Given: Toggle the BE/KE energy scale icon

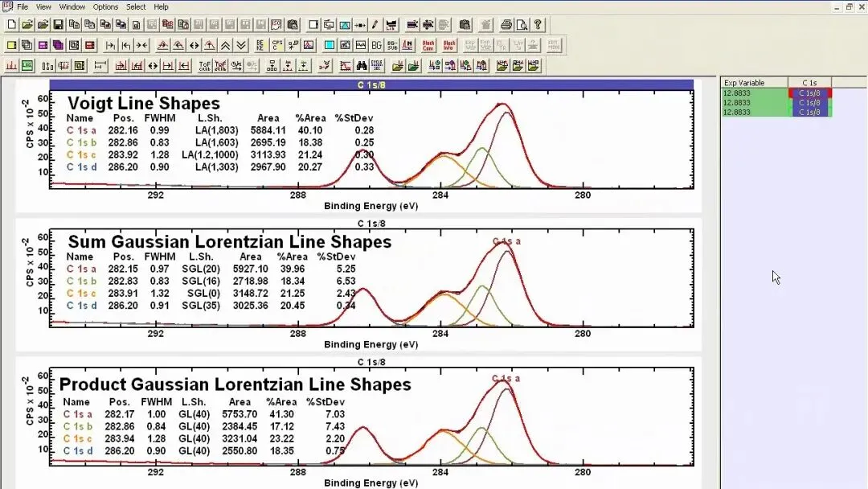Looking at the screenshot, I should pyautogui.click(x=260, y=45).
